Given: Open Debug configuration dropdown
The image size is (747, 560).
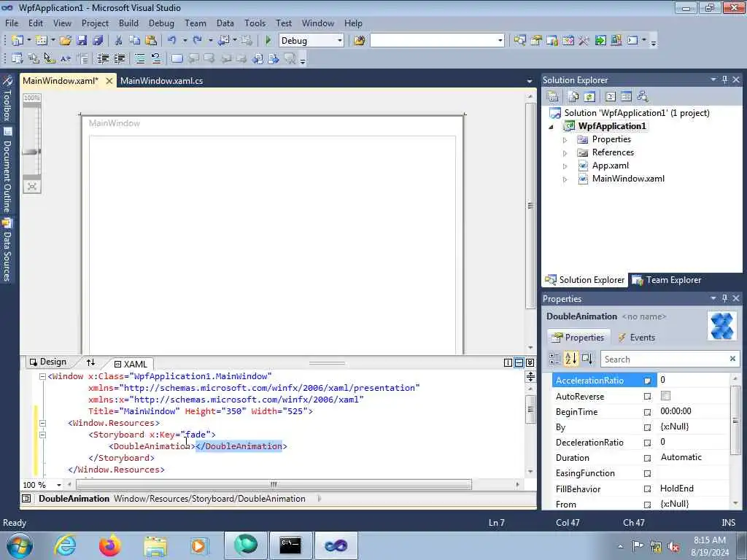Looking at the screenshot, I should [x=340, y=41].
